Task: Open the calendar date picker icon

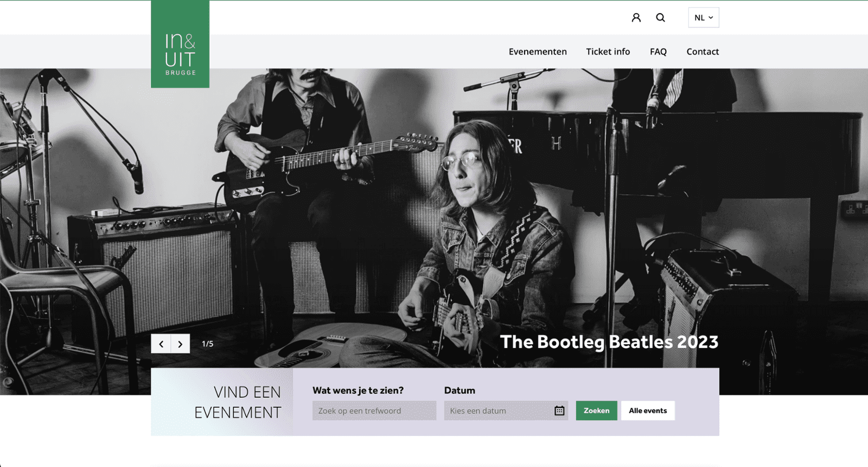Action: [559, 411]
